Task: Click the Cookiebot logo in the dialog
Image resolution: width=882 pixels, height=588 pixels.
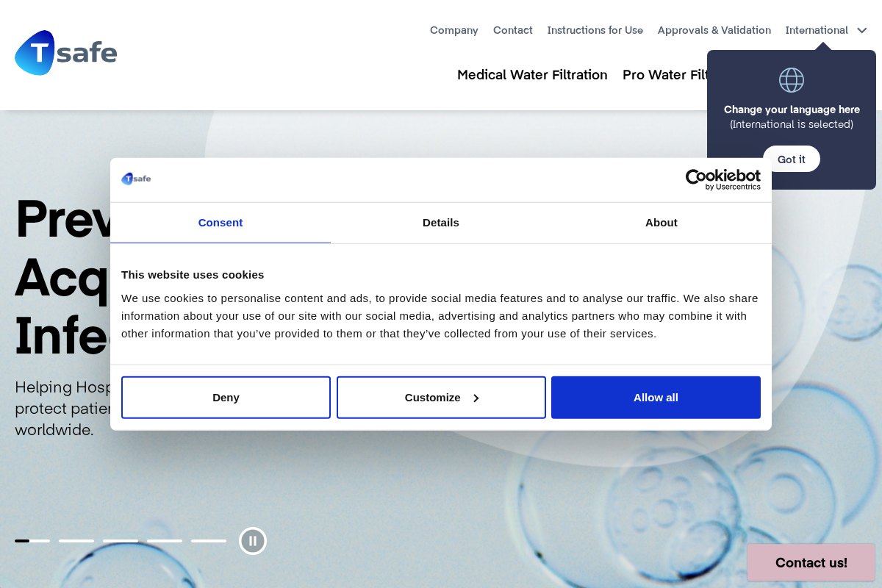Action: (x=723, y=179)
